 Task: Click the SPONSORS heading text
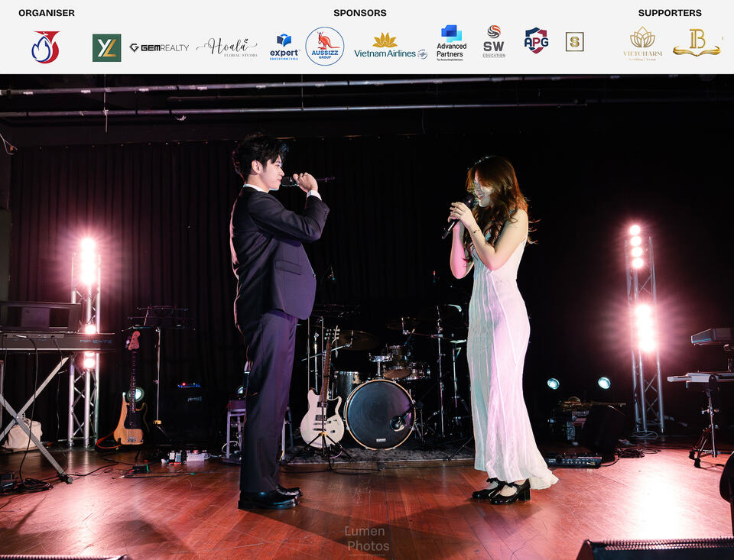[360, 13]
